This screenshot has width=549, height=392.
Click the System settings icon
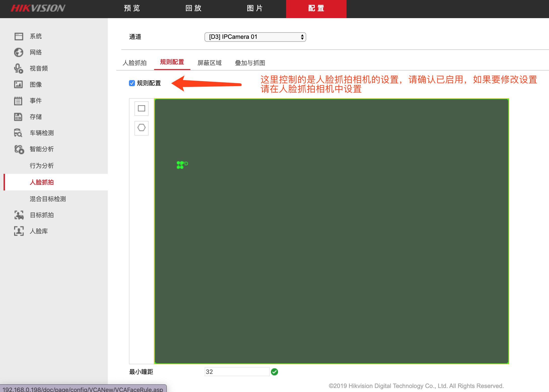pyautogui.click(x=19, y=36)
